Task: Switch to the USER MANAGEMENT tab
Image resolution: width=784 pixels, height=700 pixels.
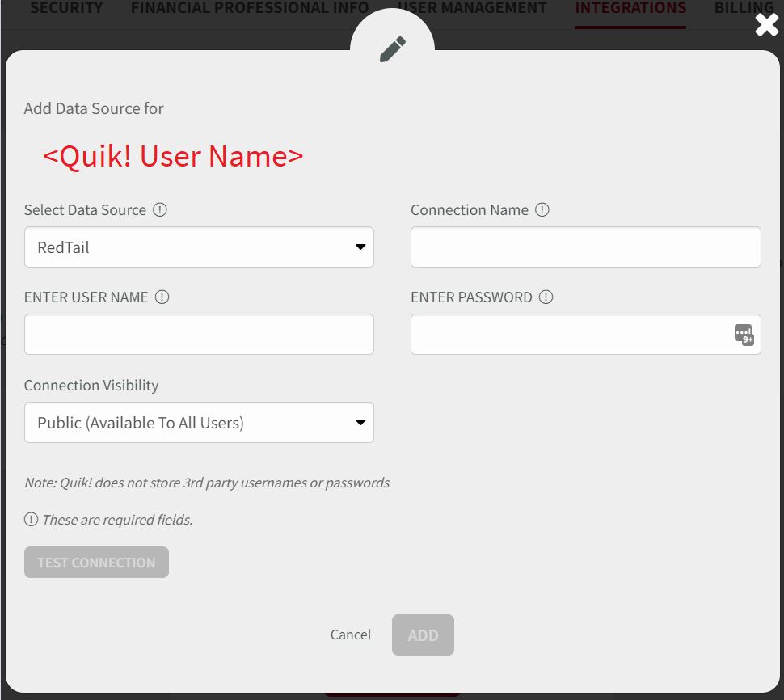Action: 472,7
